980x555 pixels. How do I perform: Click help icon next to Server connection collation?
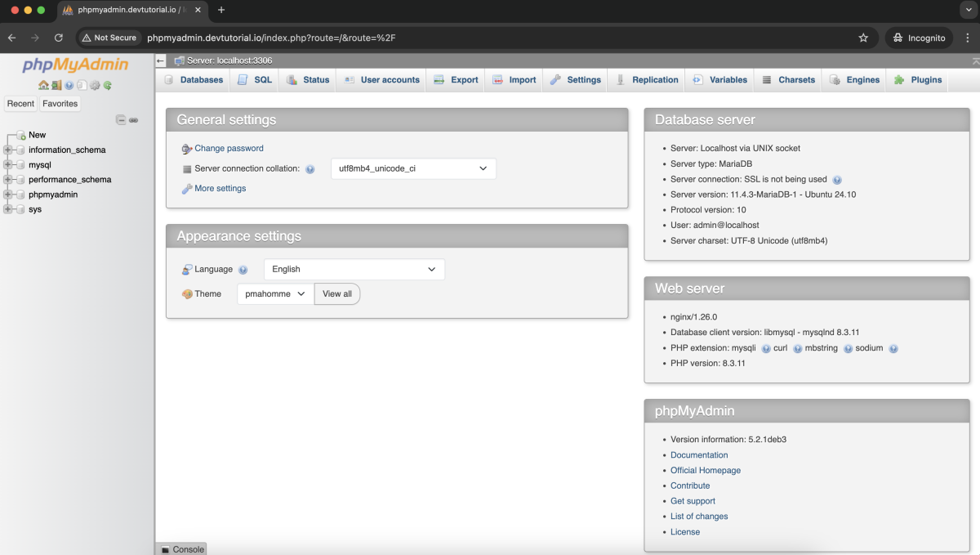310,169
